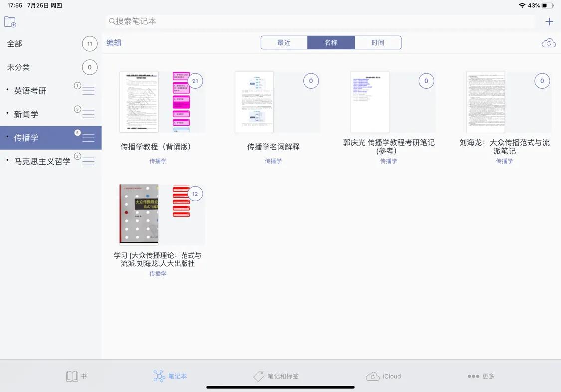Tap the list icon beside 英语考研
The image size is (561, 392).
pyautogui.click(x=88, y=90)
